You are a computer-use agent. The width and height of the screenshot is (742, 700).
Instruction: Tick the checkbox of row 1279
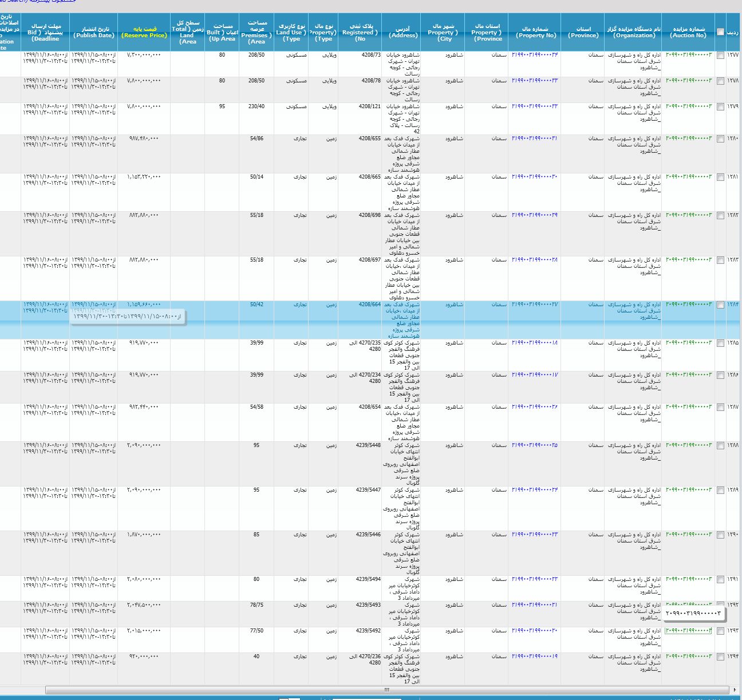pos(720,107)
